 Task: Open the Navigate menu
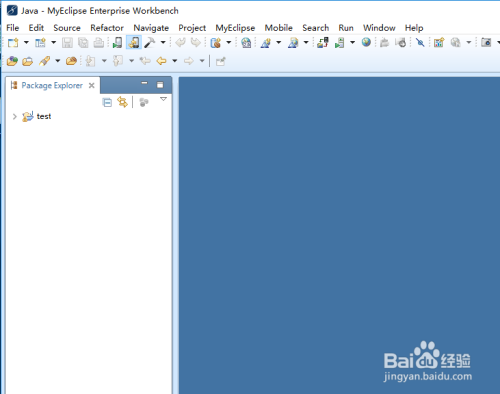(x=151, y=28)
